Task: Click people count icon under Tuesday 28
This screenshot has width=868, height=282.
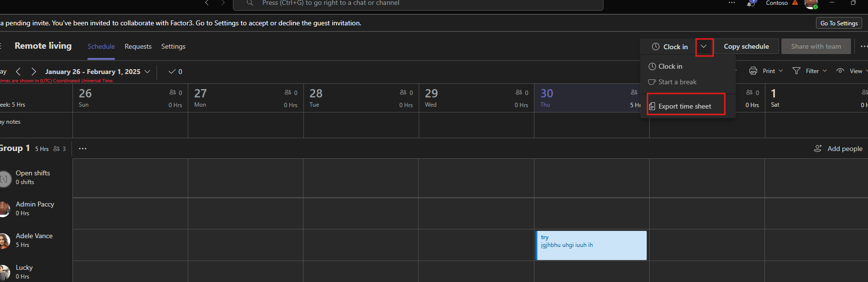Action: click(403, 93)
